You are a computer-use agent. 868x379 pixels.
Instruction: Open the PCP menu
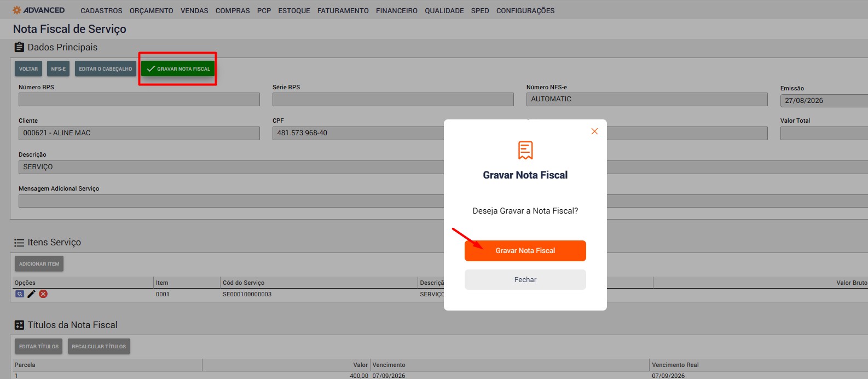tap(264, 10)
